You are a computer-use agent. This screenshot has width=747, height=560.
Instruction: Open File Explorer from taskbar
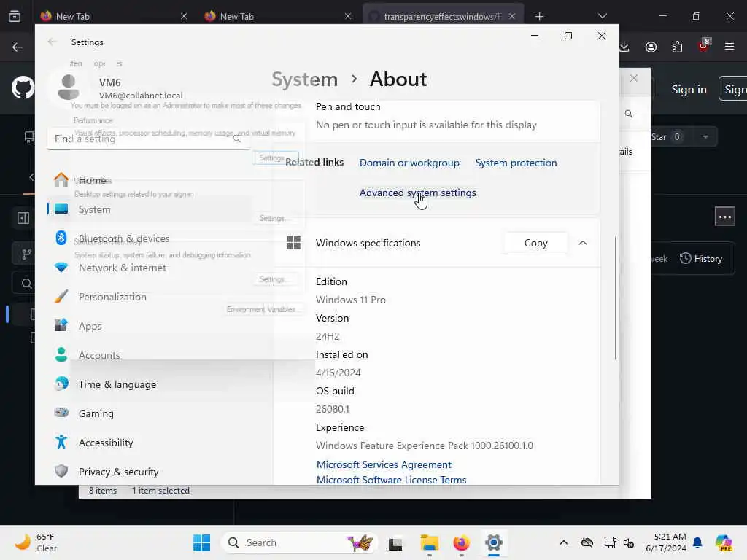(429, 542)
